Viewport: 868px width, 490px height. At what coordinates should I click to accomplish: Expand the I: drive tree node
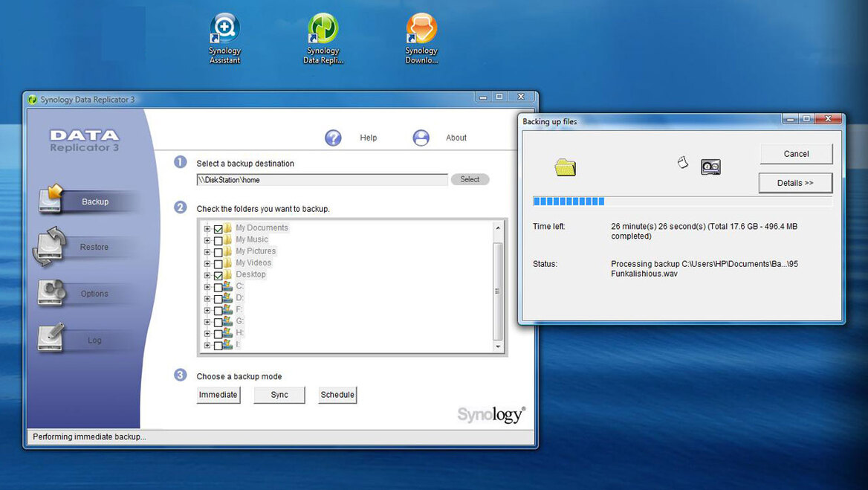point(207,345)
